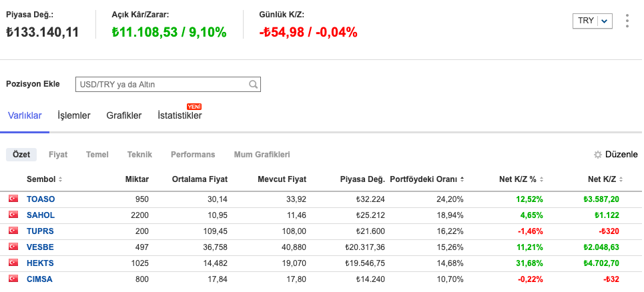The image size is (644, 292).
Task: Click the Turkish flag beside TOASO
Action: (13, 199)
